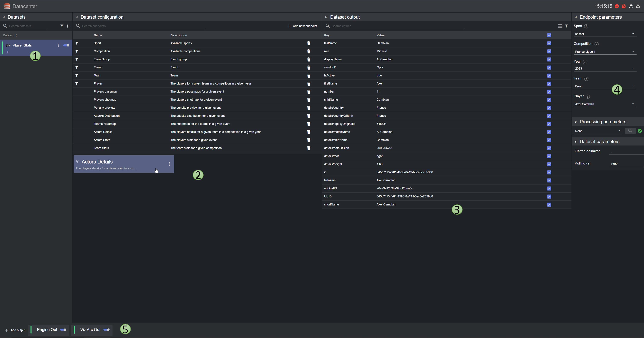
Task: Click the help question mark icon
Action: tap(631, 6)
